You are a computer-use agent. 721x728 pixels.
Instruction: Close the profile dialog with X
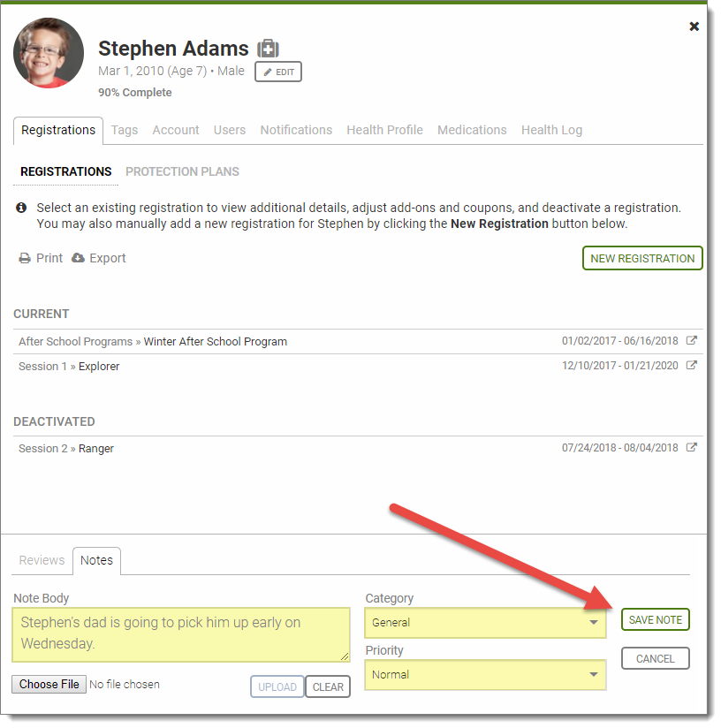coord(694,27)
